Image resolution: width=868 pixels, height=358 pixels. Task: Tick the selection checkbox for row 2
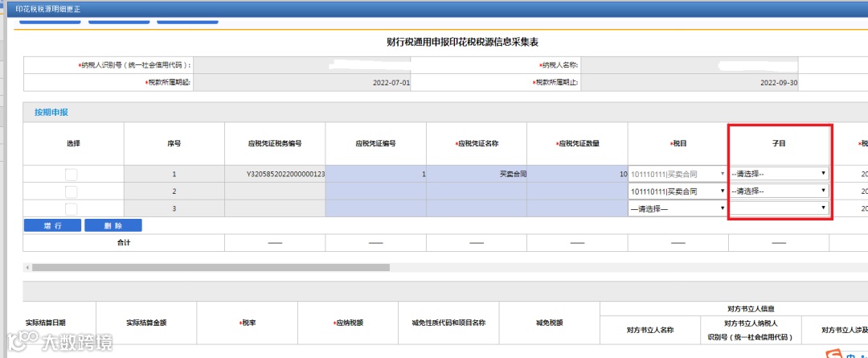72,191
